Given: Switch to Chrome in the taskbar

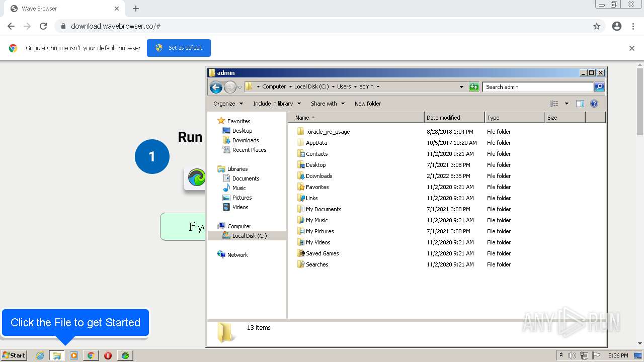Looking at the screenshot, I should pyautogui.click(x=91, y=355).
